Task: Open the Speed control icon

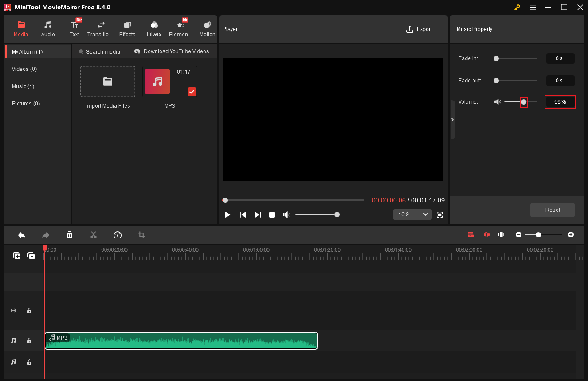Action: (x=118, y=235)
